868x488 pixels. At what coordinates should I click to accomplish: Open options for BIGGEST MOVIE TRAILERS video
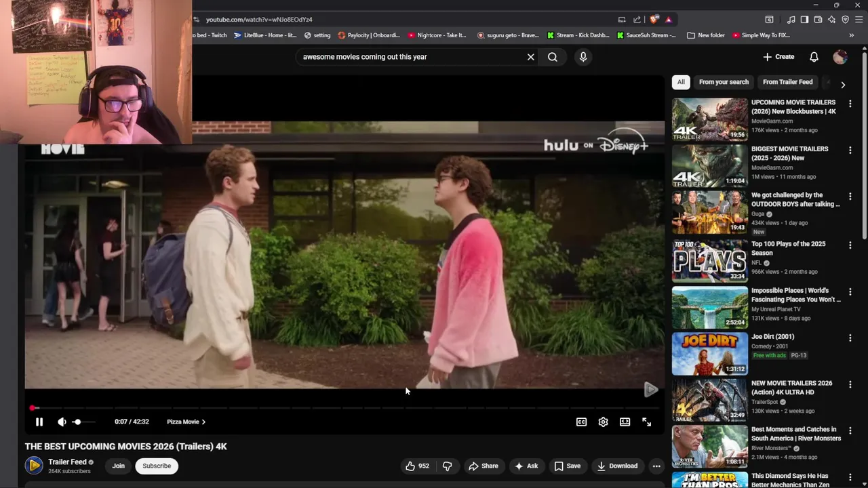[x=850, y=150]
